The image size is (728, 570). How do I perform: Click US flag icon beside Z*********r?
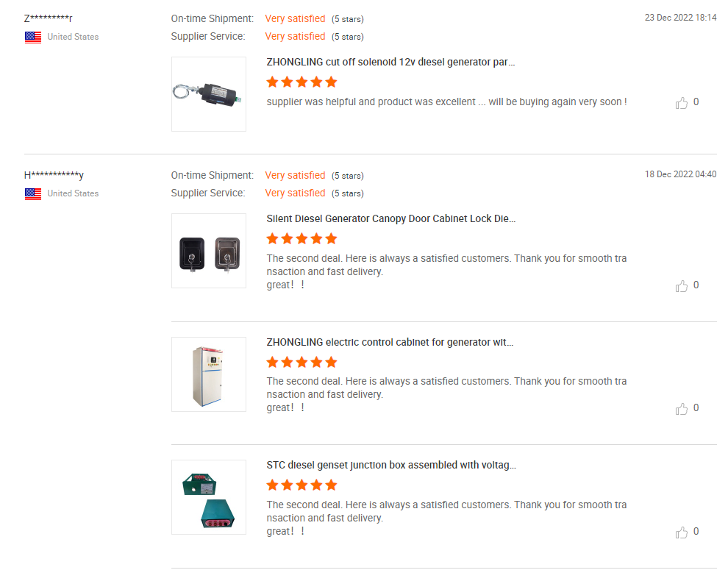tap(33, 37)
